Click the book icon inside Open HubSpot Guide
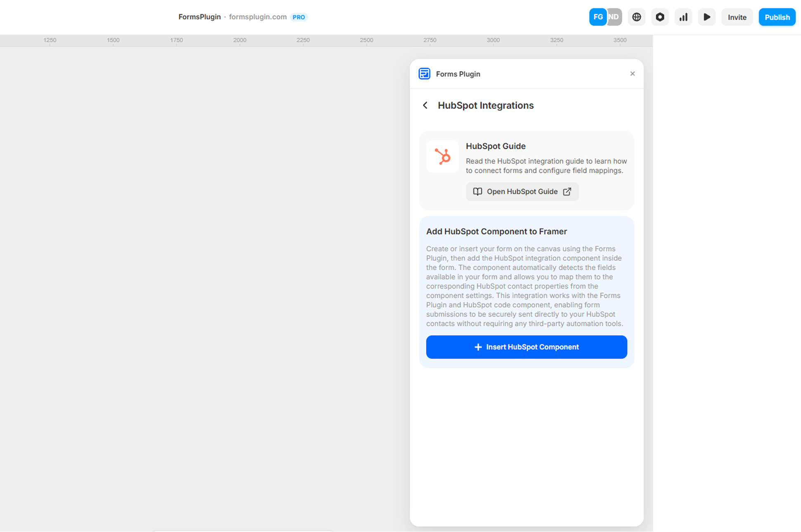Image resolution: width=801 pixels, height=532 pixels. tap(477, 191)
